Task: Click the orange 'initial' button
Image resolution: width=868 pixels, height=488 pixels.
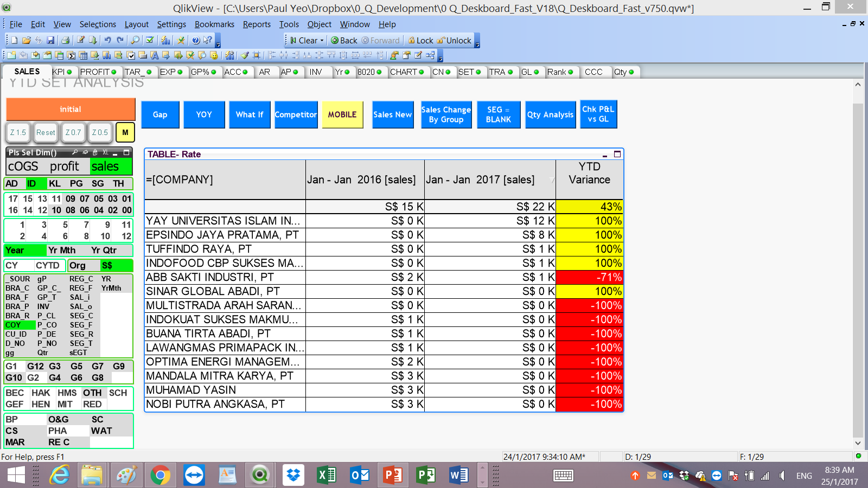Action: point(71,109)
